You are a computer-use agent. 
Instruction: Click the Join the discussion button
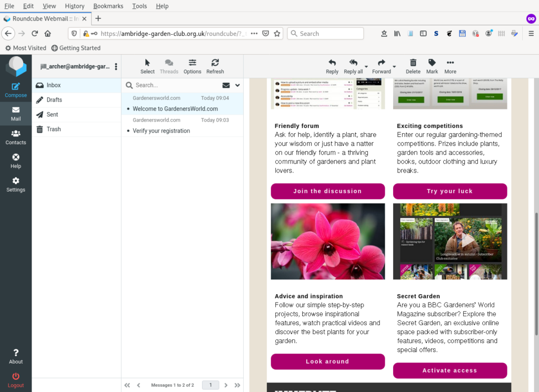[327, 191]
